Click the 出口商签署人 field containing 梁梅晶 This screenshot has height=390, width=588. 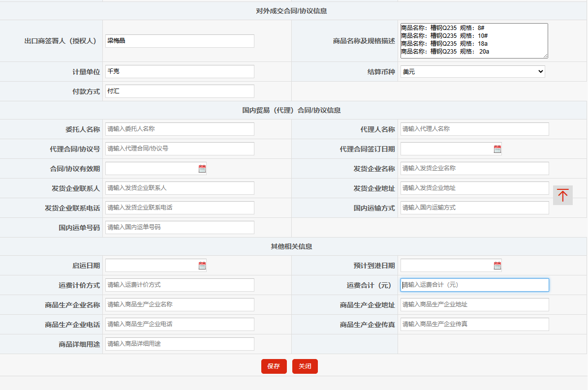pyautogui.click(x=180, y=41)
